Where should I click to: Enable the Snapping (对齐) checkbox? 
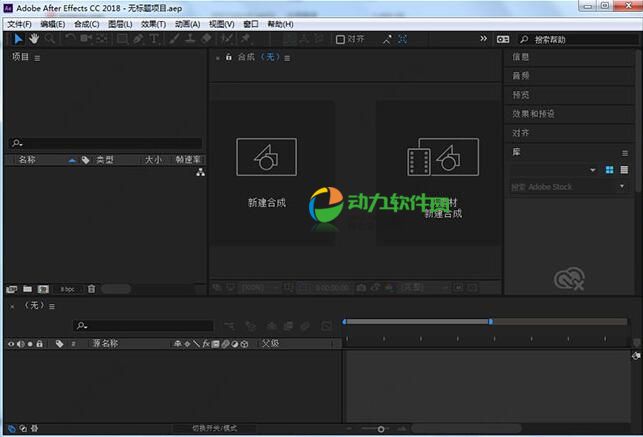click(341, 39)
